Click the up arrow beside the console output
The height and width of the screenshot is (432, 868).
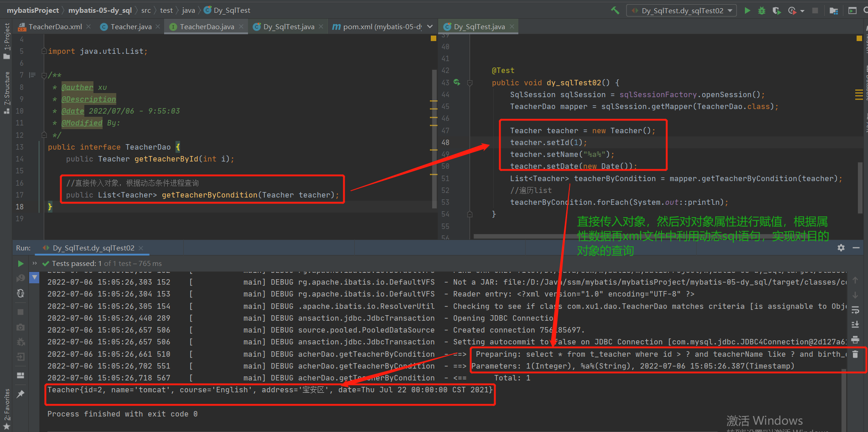click(855, 280)
